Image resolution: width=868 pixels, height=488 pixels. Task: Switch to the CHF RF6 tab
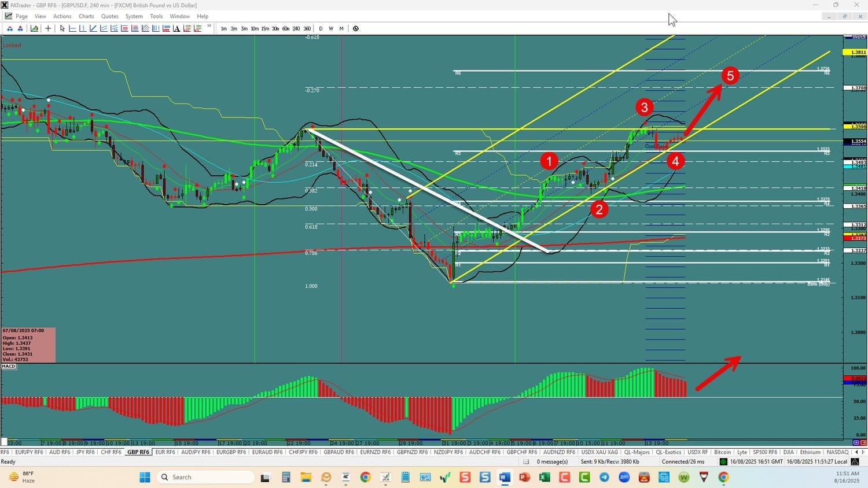click(111, 452)
